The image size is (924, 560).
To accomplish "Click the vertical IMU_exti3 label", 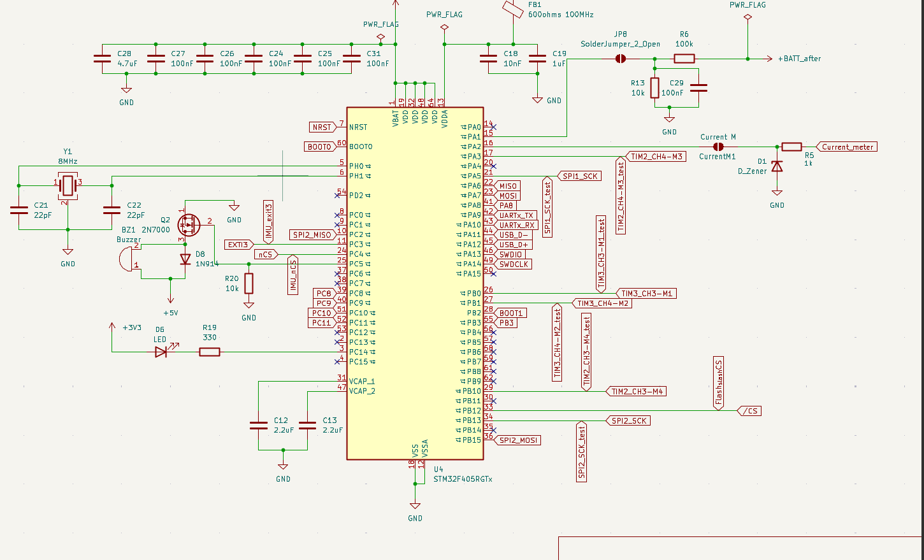I will click(269, 222).
